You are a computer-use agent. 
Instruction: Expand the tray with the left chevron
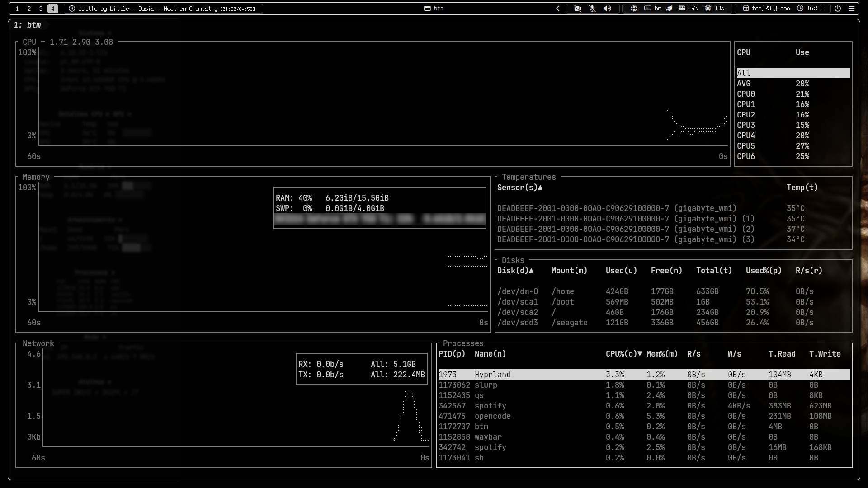[x=558, y=9]
